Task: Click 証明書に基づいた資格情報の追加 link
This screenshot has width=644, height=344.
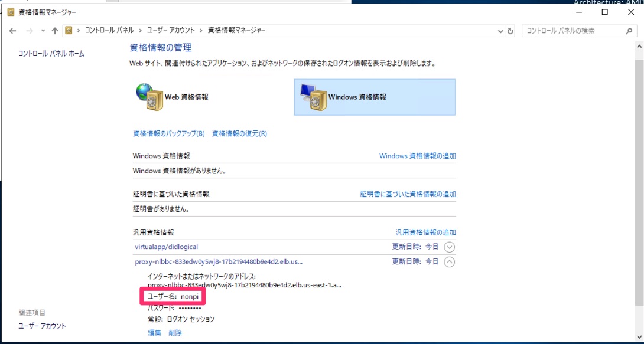Action: (408, 194)
